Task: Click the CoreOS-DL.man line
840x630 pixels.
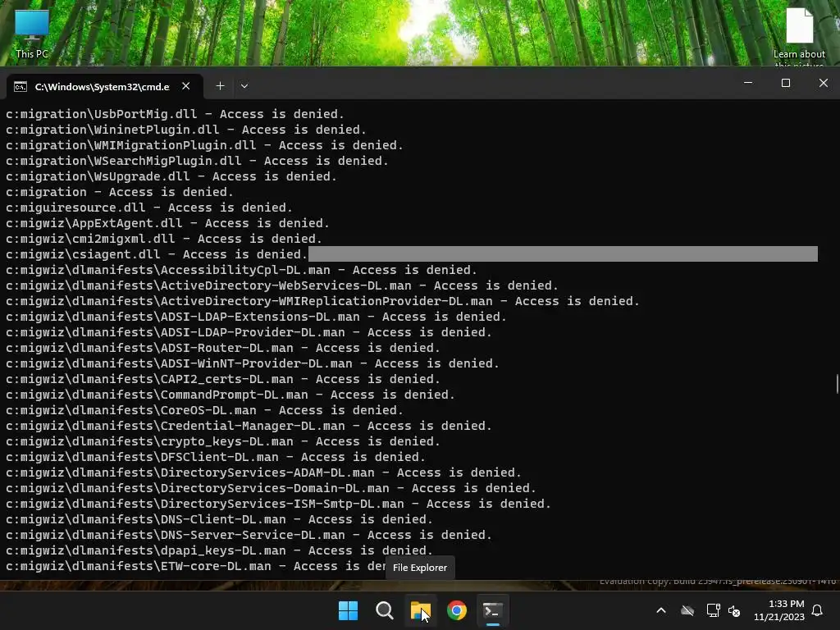Action: [204, 410]
